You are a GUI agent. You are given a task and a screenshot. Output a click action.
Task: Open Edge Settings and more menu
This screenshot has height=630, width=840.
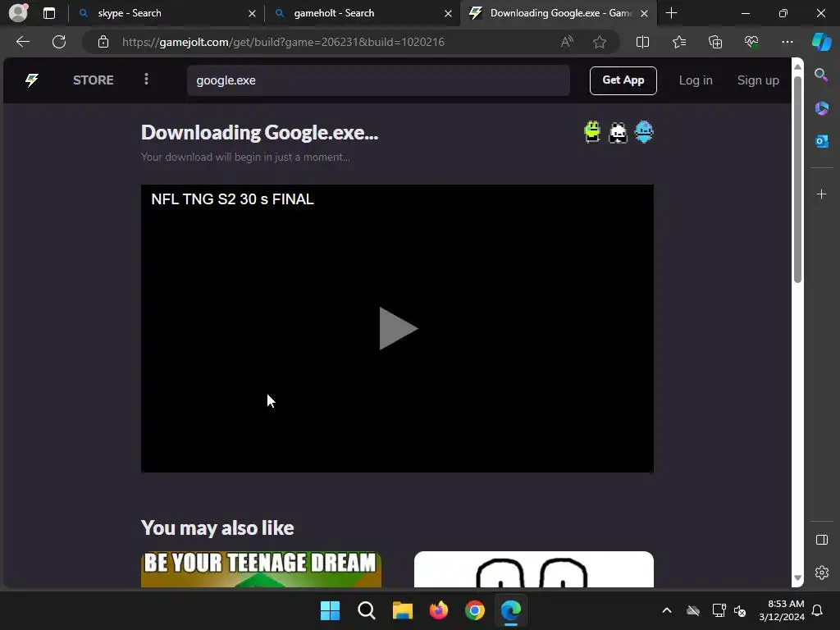pos(787,42)
